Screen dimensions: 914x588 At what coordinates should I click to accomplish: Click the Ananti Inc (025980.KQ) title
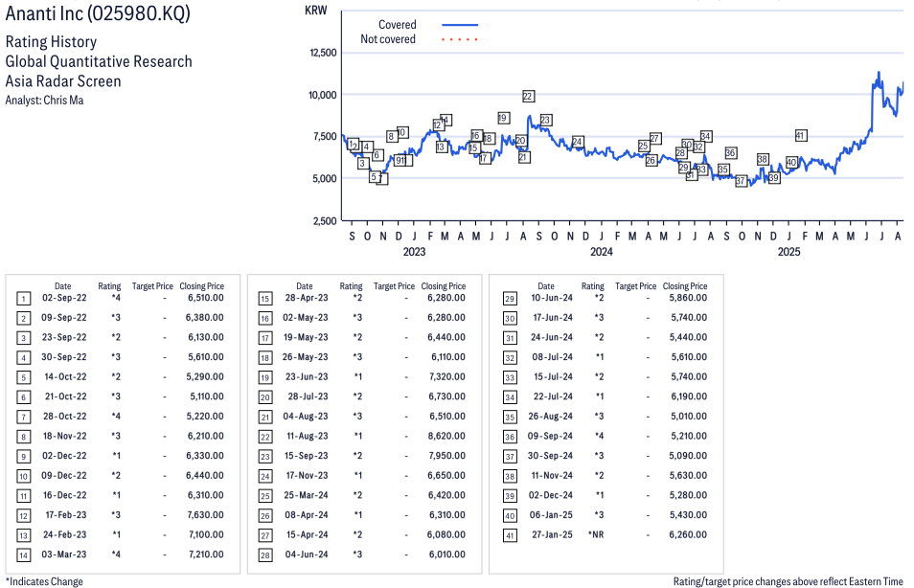[x=98, y=12]
